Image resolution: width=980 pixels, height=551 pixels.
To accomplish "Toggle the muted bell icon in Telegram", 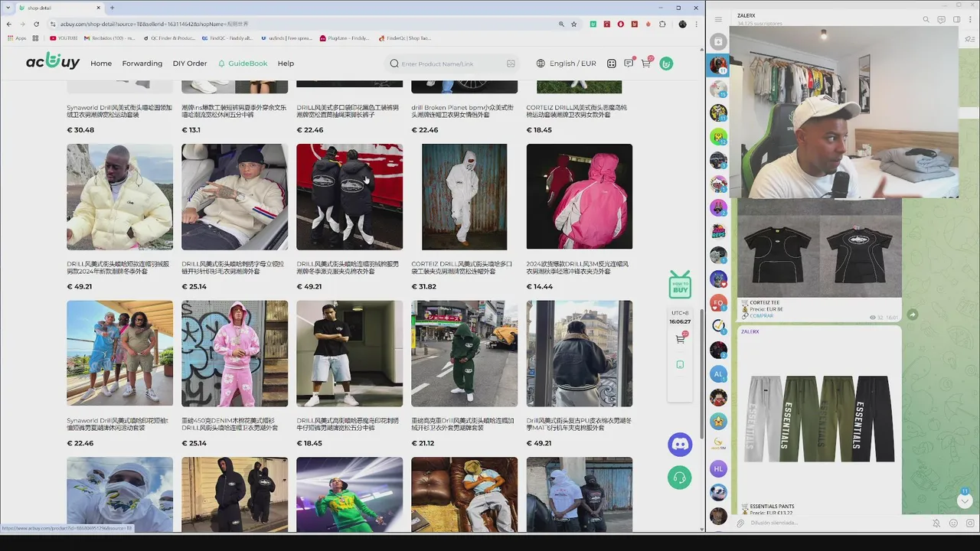I will (936, 523).
